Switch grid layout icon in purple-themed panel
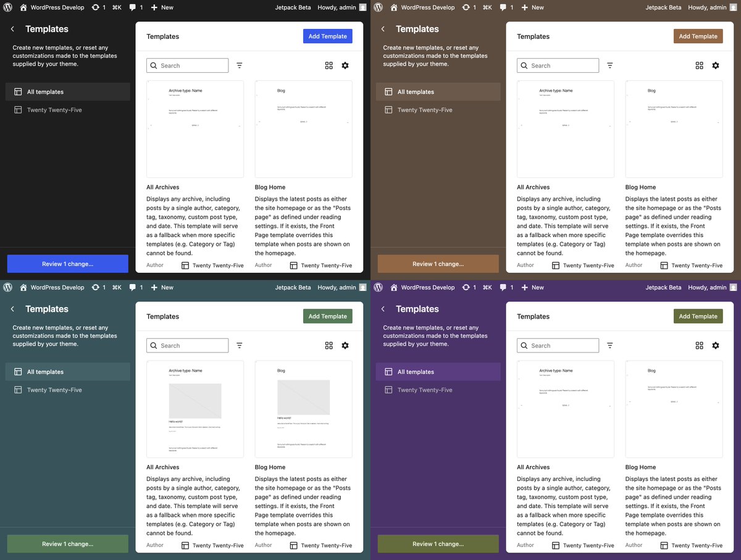The height and width of the screenshot is (560, 741). tap(700, 346)
